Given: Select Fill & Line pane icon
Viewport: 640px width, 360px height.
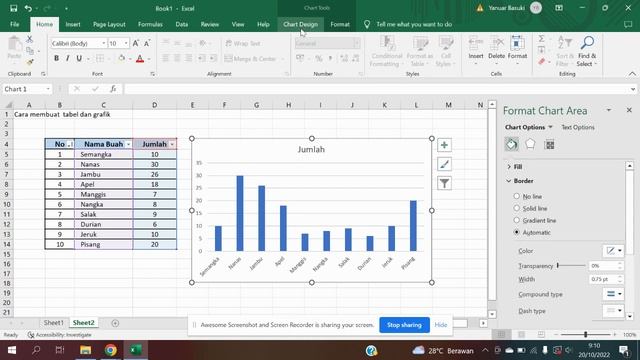Looking at the screenshot, I should (x=511, y=144).
